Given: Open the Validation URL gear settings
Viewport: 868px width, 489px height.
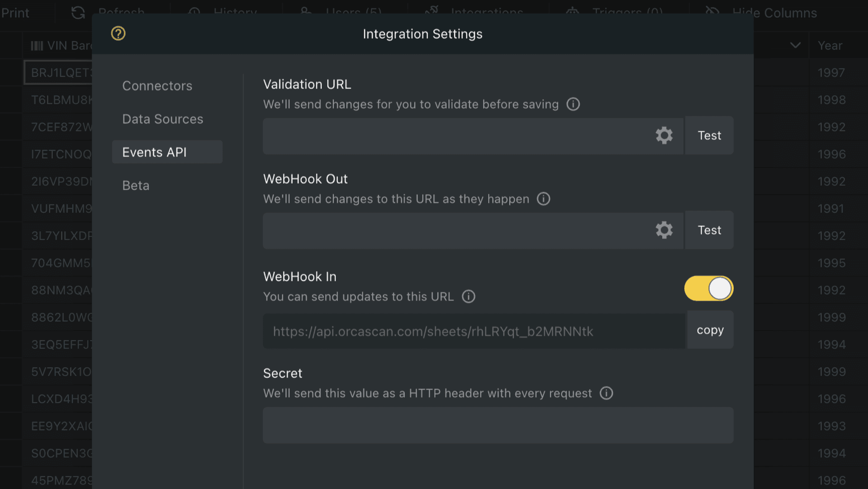Looking at the screenshot, I should (x=664, y=135).
